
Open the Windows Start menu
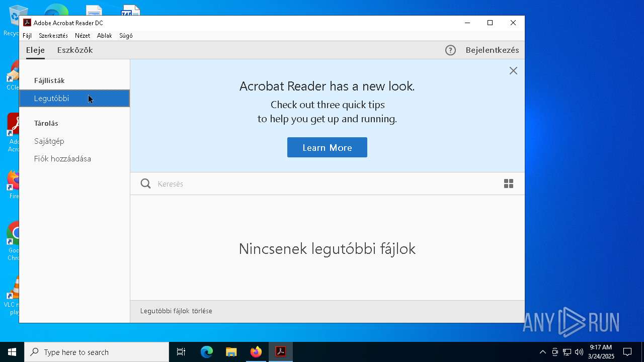pyautogui.click(x=12, y=352)
